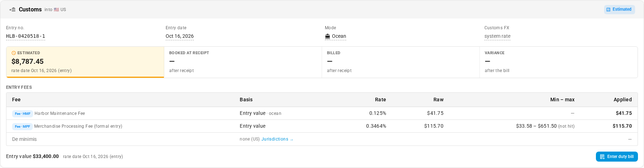644x168 pixels.
Task: Click the raw value $115.70
Action: (434, 126)
